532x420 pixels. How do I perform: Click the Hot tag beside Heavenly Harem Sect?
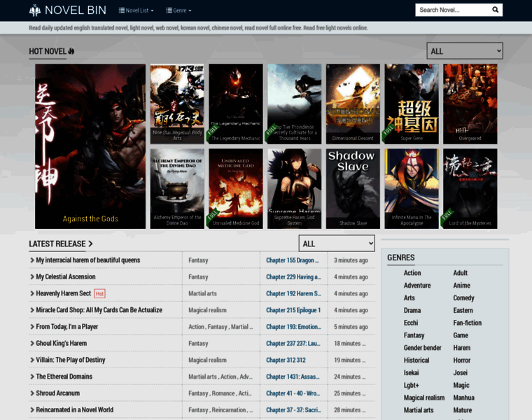(99, 293)
